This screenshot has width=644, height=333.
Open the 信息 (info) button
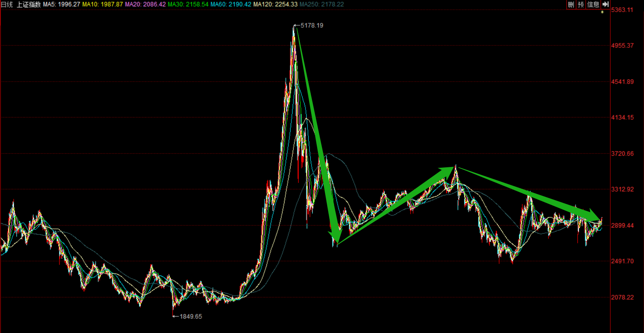[593, 4]
